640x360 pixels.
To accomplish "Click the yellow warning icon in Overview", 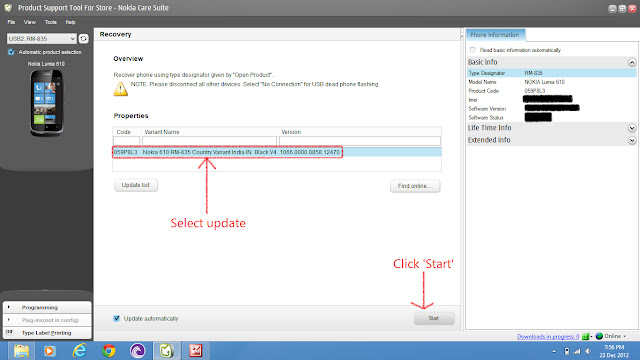I will pos(120,89).
